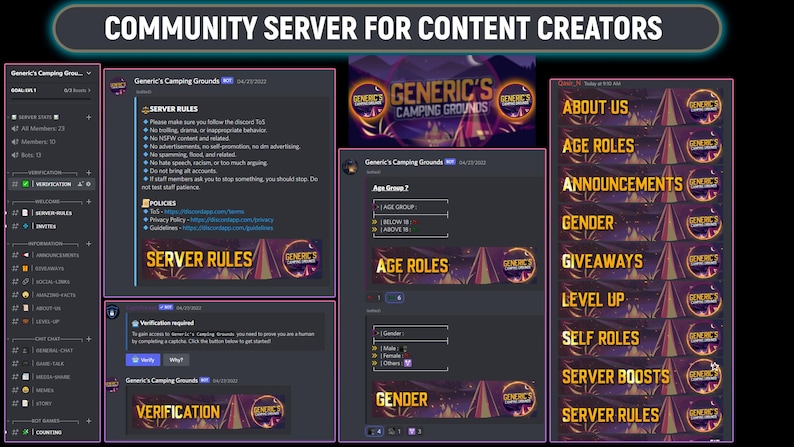Screen dimensions: 794x447
Task: Add channel to VERIFICATION category
Action: click(89, 173)
